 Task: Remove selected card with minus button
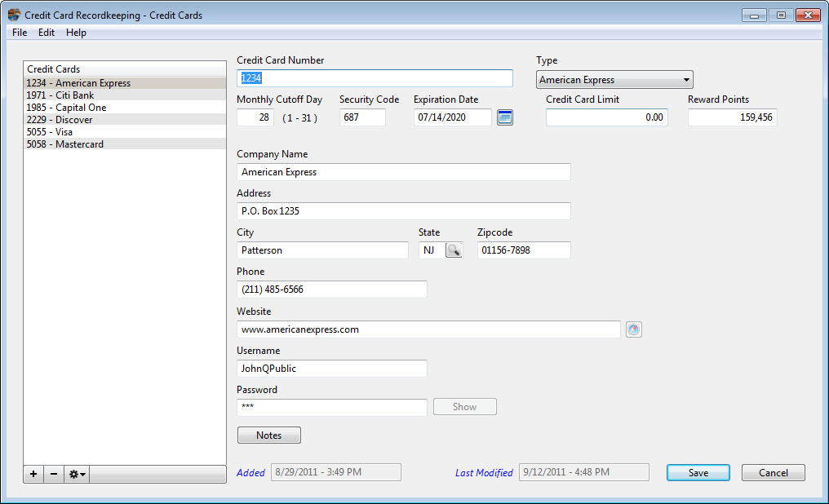tap(53, 474)
